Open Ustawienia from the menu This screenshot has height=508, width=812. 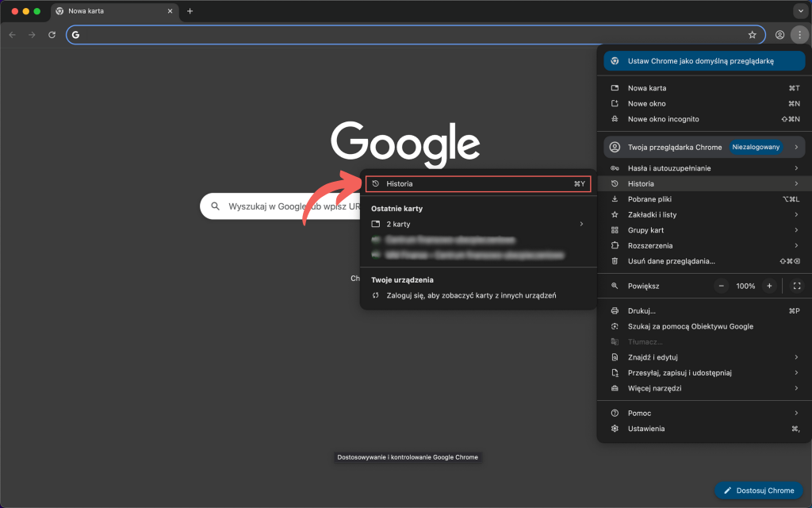[x=646, y=429]
